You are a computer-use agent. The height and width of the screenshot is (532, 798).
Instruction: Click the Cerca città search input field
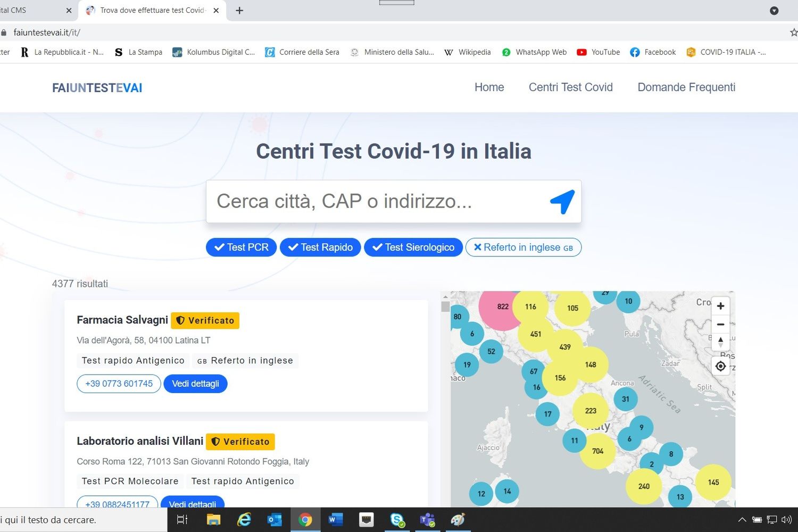coord(372,201)
